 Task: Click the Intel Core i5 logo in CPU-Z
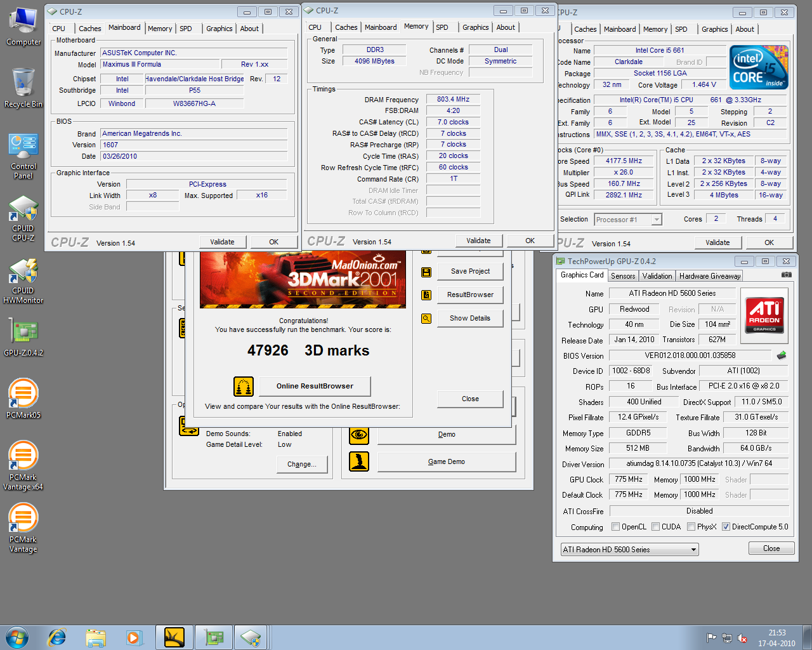(759, 67)
